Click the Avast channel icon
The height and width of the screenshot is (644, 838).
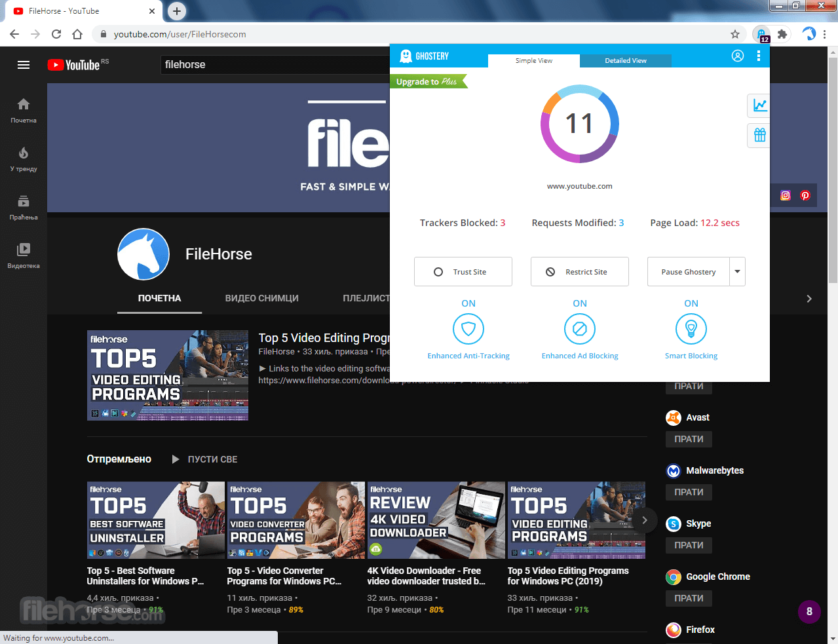coord(674,417)
